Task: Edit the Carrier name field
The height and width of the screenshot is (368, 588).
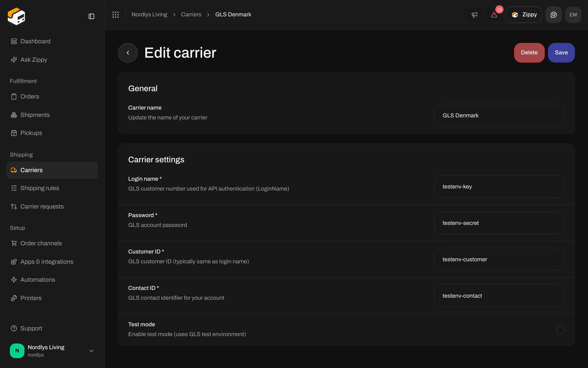Action: (499, 115)
